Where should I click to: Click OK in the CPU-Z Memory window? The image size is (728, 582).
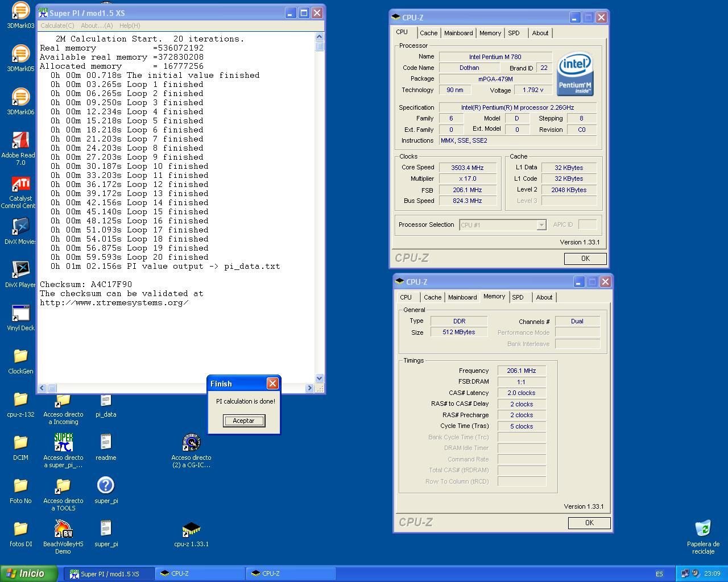589,523
